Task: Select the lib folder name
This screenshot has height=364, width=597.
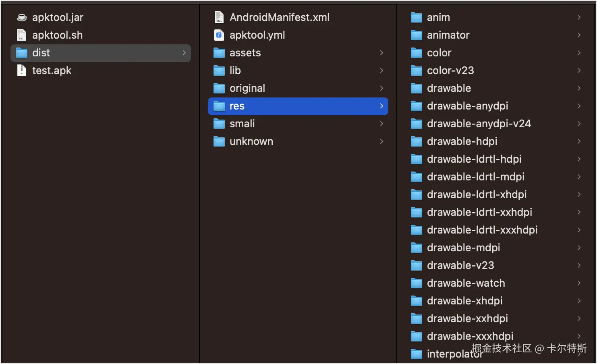Action: coord(235,70)
